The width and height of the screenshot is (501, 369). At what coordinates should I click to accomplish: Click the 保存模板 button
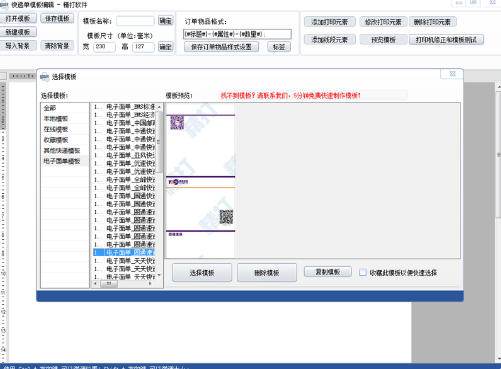point(57,19)
